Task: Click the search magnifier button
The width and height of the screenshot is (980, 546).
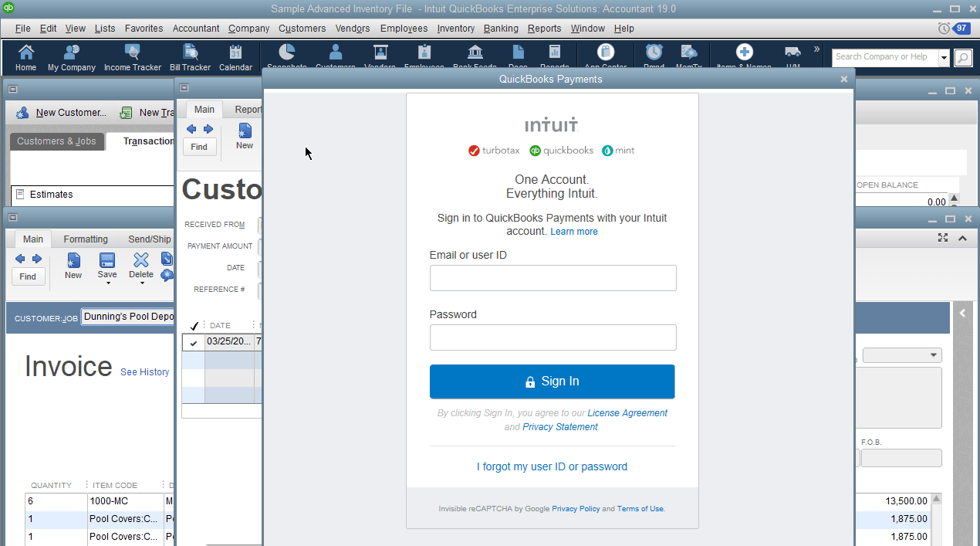Action: point(963,58)
